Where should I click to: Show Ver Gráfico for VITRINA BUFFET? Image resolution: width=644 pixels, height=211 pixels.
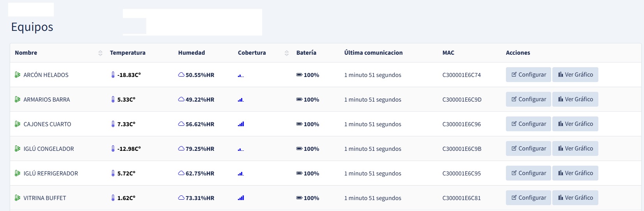pyautogui.click(x=575, y=198)
